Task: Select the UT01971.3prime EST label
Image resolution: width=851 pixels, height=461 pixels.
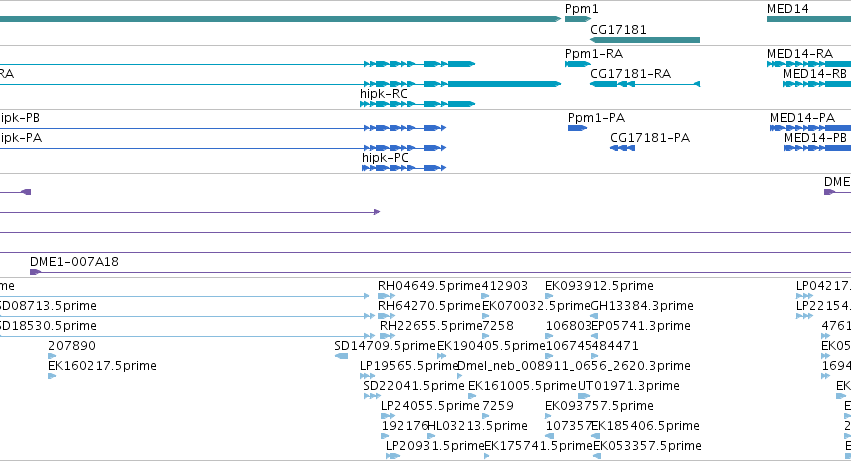Action: point(628,386)
